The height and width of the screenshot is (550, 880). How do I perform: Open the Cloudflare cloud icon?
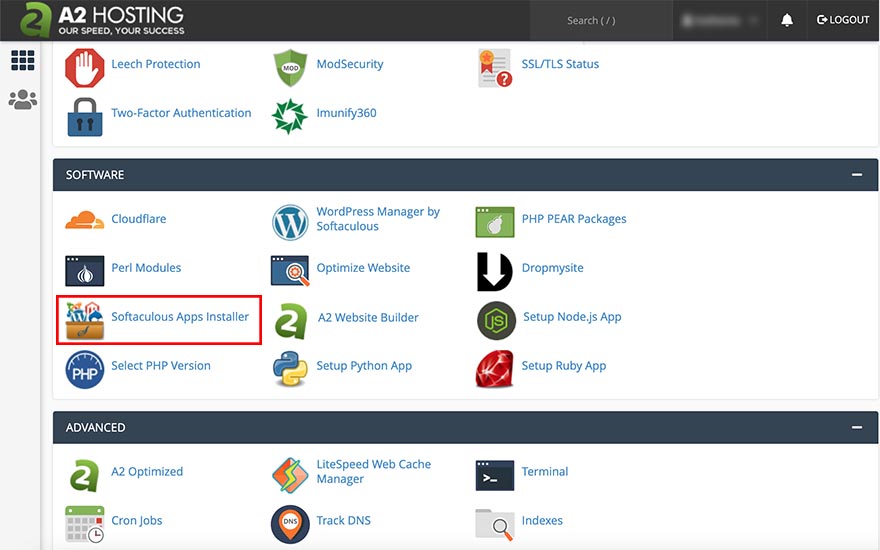click(85, 220)
